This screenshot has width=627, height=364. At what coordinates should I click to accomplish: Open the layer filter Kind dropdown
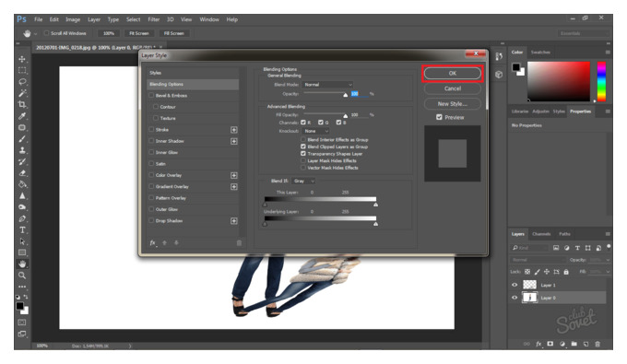[530, 248]
